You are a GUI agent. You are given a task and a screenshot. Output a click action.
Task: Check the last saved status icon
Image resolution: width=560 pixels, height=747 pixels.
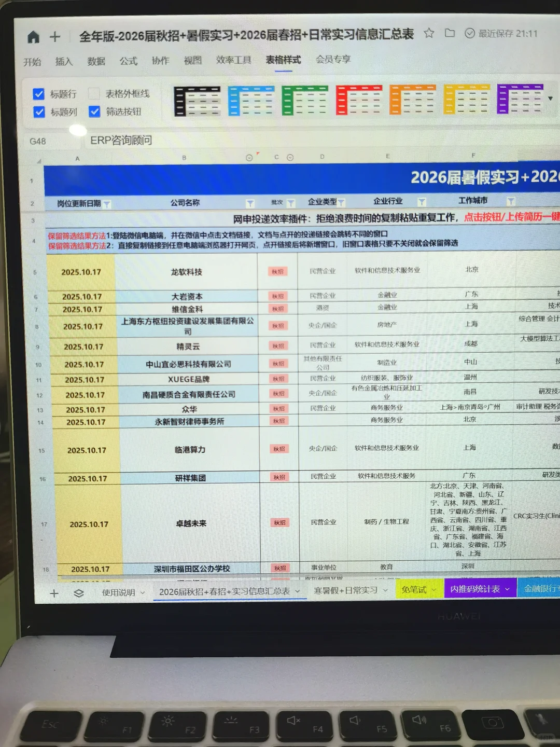click(x=470, y=33)
